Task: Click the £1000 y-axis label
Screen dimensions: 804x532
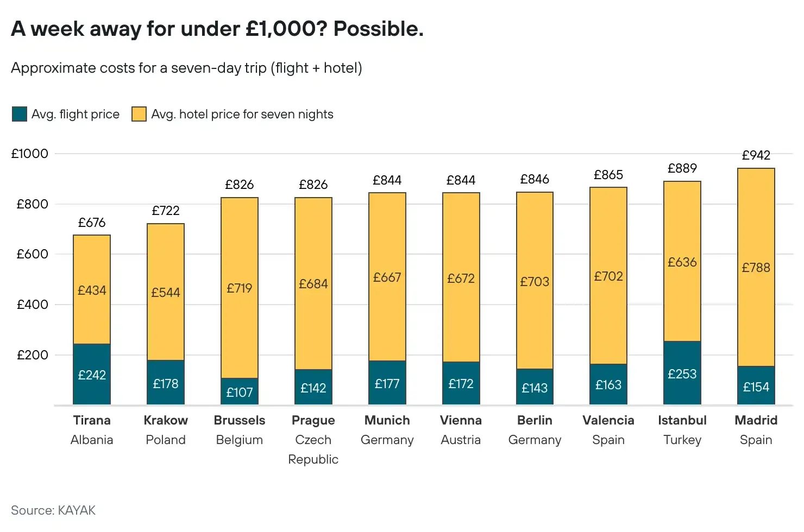Action: click(30, 154)
